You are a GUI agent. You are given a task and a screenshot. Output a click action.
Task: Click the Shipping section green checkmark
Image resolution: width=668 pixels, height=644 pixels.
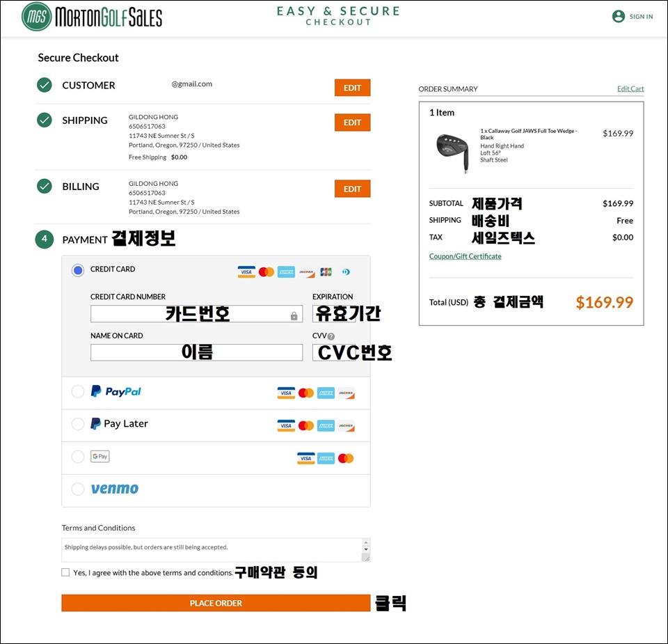click(45, 120)
